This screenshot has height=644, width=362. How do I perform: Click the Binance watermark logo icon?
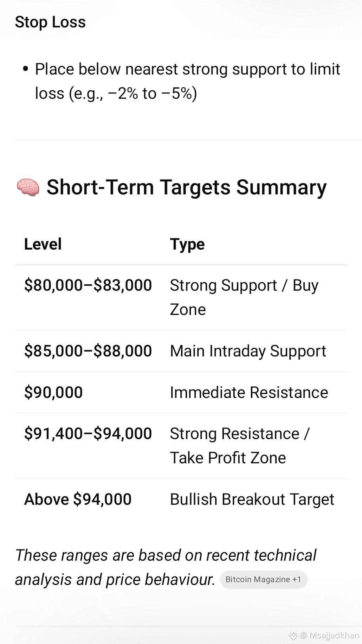point(293,635)
